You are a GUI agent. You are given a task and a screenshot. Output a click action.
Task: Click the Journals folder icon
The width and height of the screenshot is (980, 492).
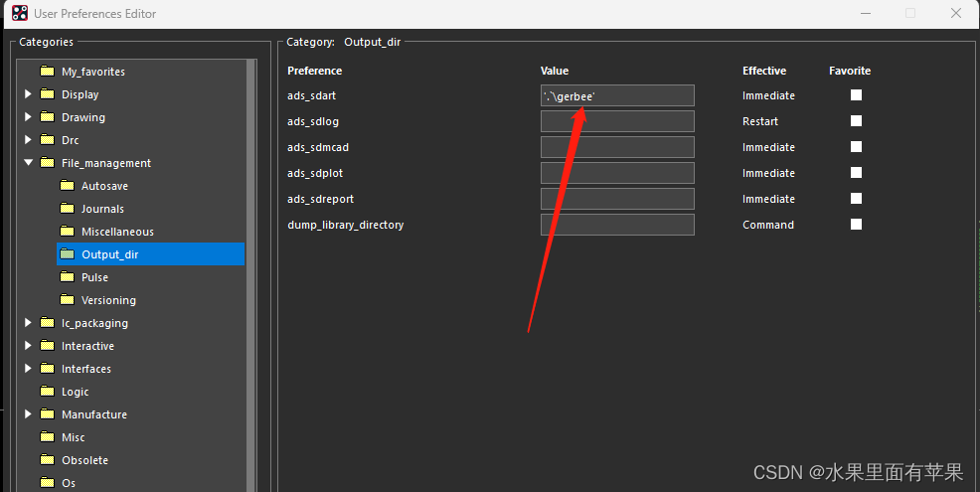point(67,209)
